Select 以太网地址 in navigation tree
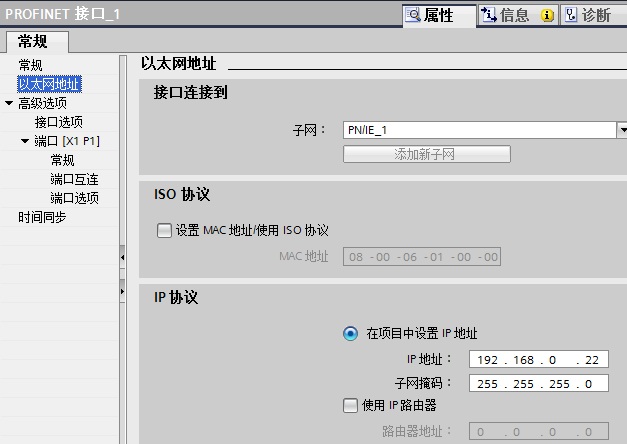Image resolution: width=627 pixels, height=444 pixels. [50, 84]
